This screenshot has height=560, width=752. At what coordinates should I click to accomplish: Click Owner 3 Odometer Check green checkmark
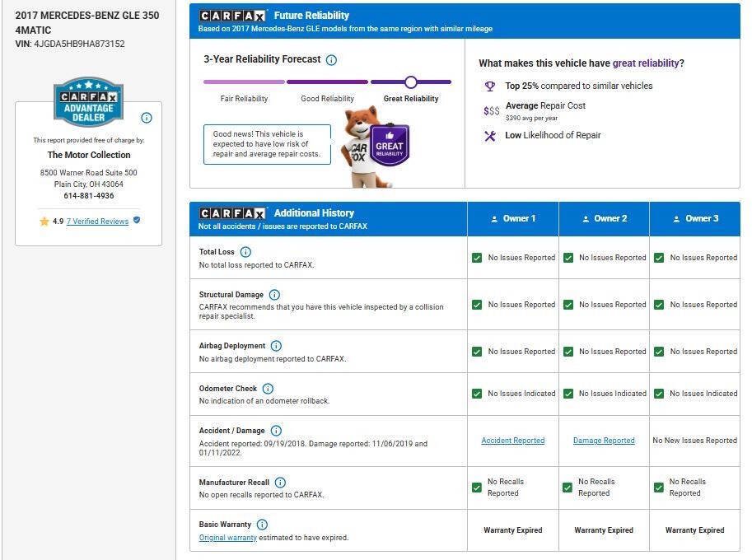click(659, 394)
